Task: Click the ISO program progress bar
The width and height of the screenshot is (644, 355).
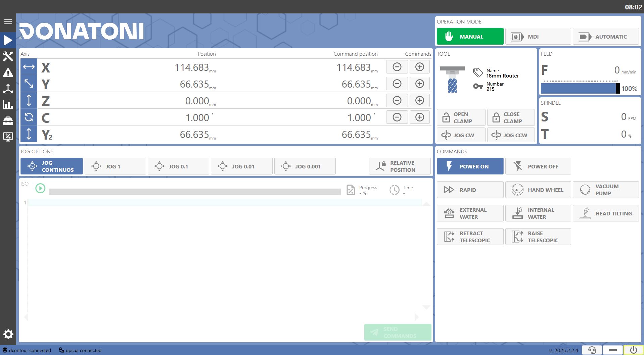Action: point(195,192)
